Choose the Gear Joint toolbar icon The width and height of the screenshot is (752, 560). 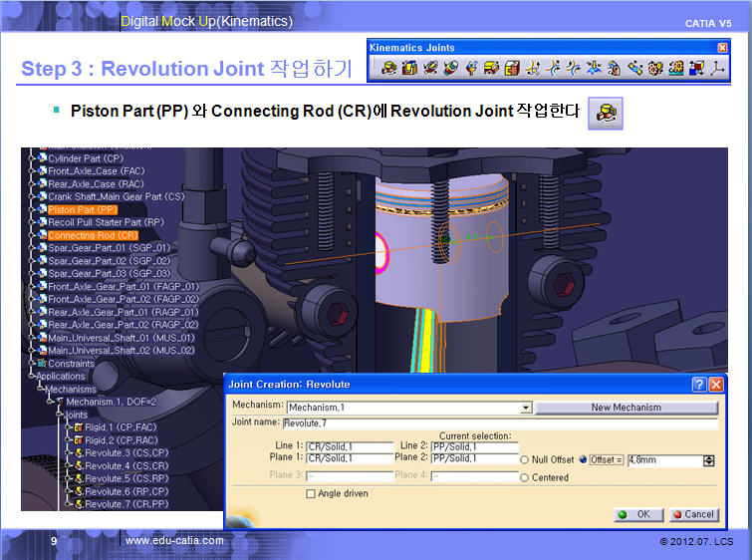[x=654, y=68]
